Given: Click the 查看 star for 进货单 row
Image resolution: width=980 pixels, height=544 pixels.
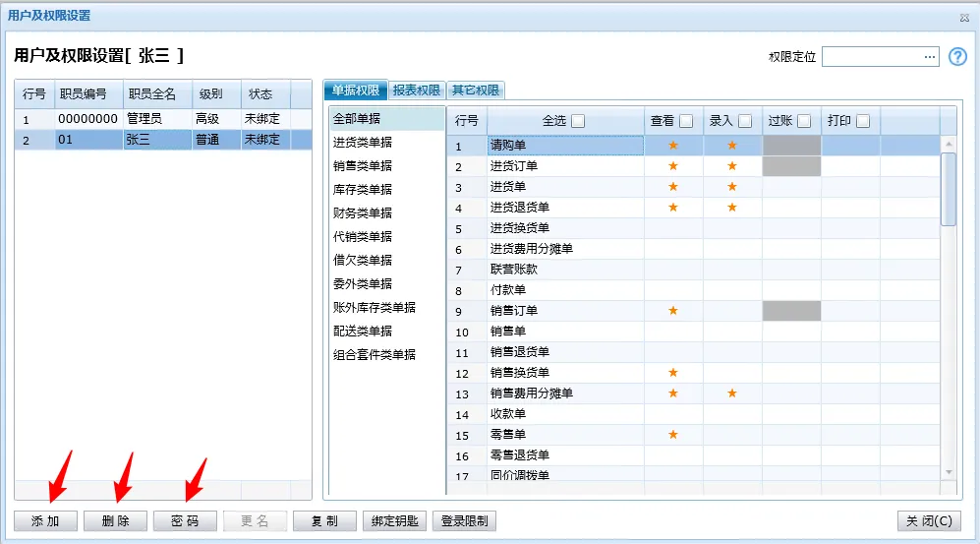Looking at the screenshot, I should [x=673, y=186].
